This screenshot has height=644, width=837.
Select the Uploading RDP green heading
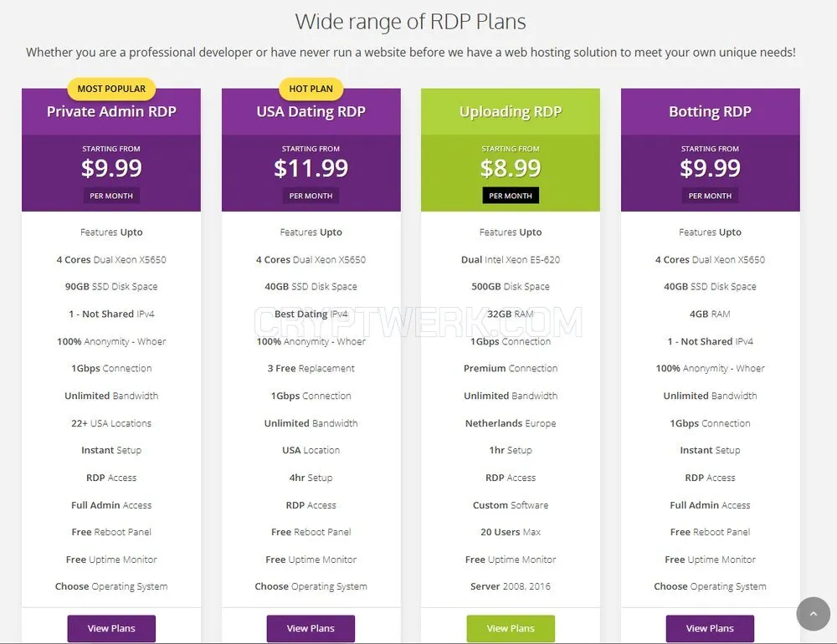[511, 111]
